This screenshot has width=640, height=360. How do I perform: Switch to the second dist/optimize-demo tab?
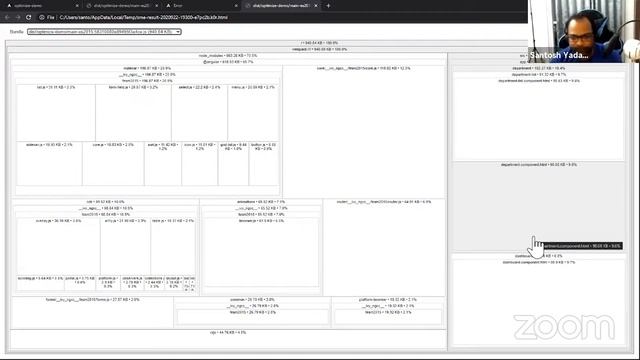click(121, 6)
